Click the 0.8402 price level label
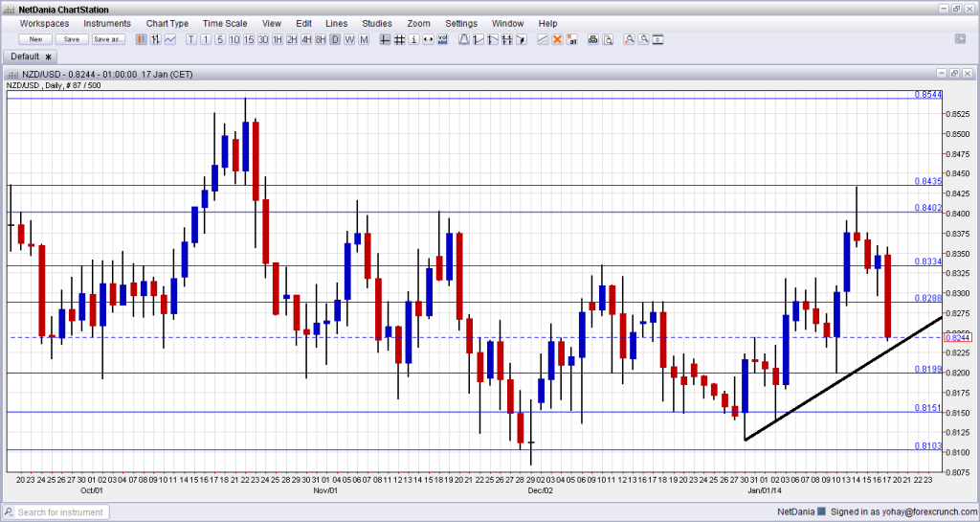This screenshot has height=522, width=980. [x=928, y=208]
